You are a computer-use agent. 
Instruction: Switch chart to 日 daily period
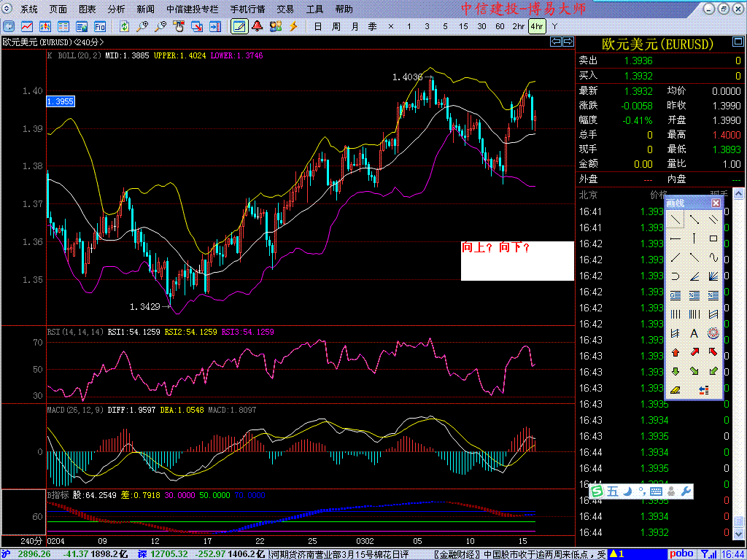(x=317, y=26)
